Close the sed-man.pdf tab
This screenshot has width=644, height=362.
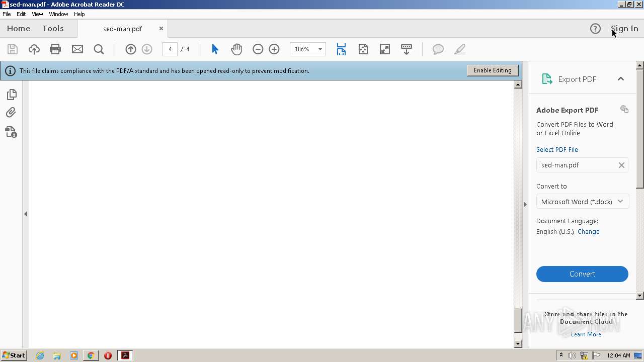(x=161, y=29)
